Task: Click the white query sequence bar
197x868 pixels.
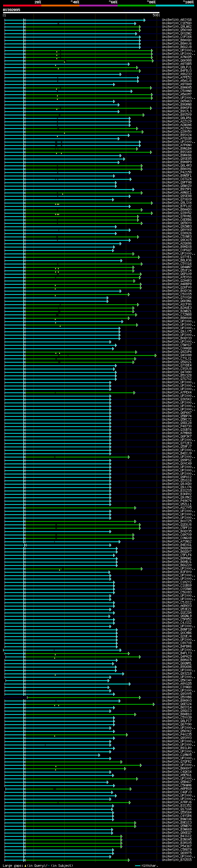Action: (x=81, y=12)
